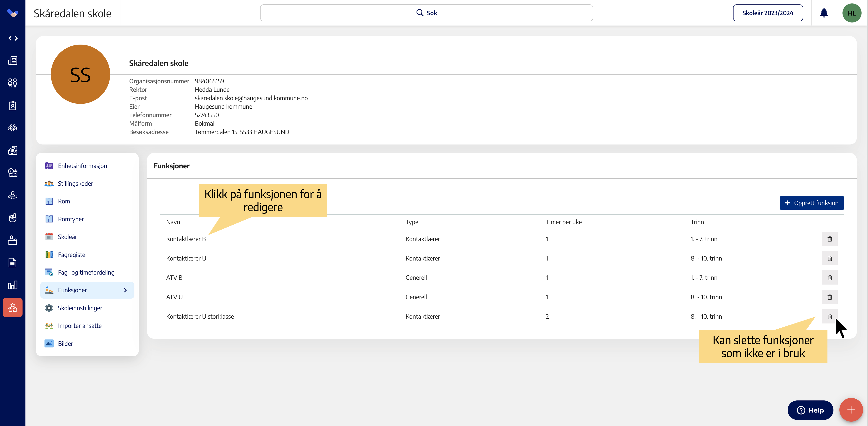This screenshot has width=868, height=426.
Task: Open the raised hand sidebar icon
Action: (13, 217)
